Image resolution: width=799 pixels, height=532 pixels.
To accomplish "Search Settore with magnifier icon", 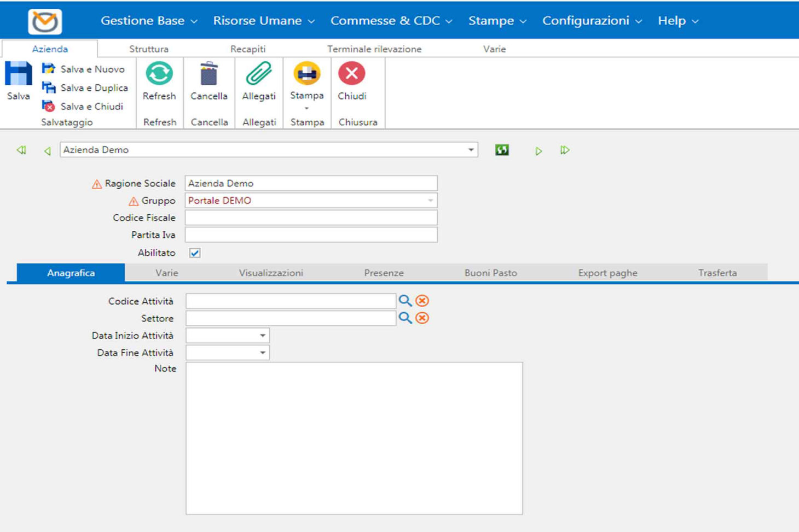I will click(405, 318).
